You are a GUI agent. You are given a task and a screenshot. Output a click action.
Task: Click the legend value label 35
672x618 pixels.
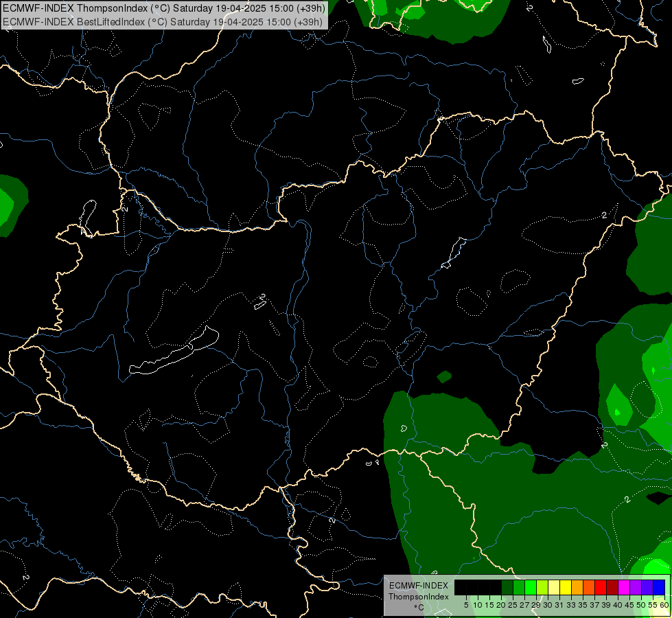coord(583,605)
